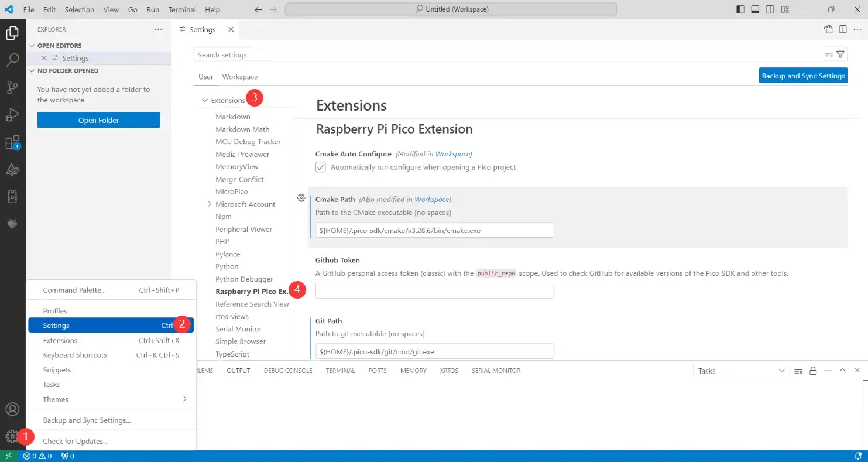Click the Open Folder button
868x462 pixels.
[x=98, y=120]
